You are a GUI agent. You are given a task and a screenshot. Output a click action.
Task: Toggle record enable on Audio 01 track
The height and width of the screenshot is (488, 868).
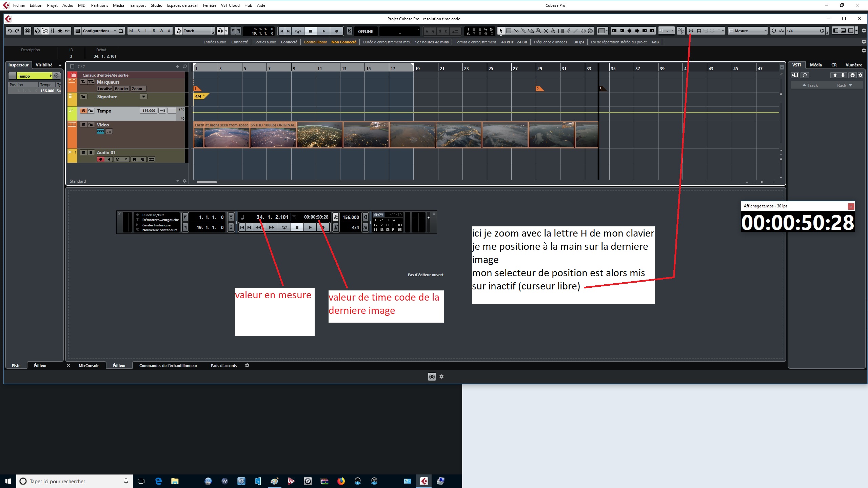[100, 159]
